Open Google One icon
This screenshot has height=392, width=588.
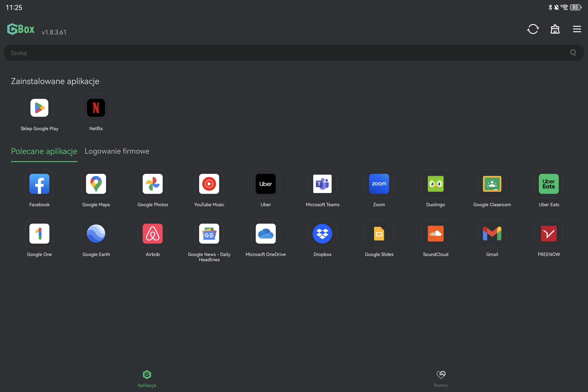[x=39, y=233]
